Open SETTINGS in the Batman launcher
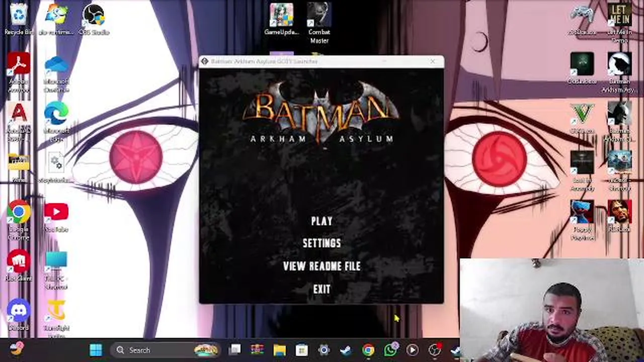 click(321, 243)
